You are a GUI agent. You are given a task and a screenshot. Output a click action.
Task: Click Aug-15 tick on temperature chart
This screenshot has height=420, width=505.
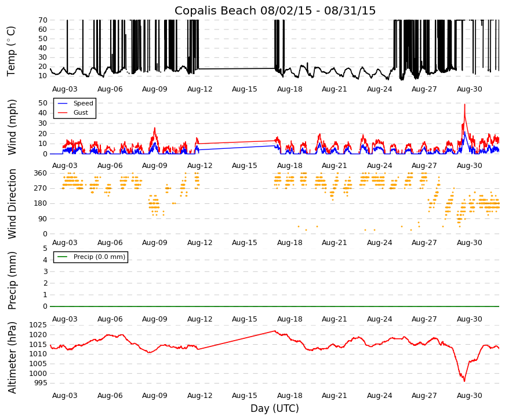[245, 89]
